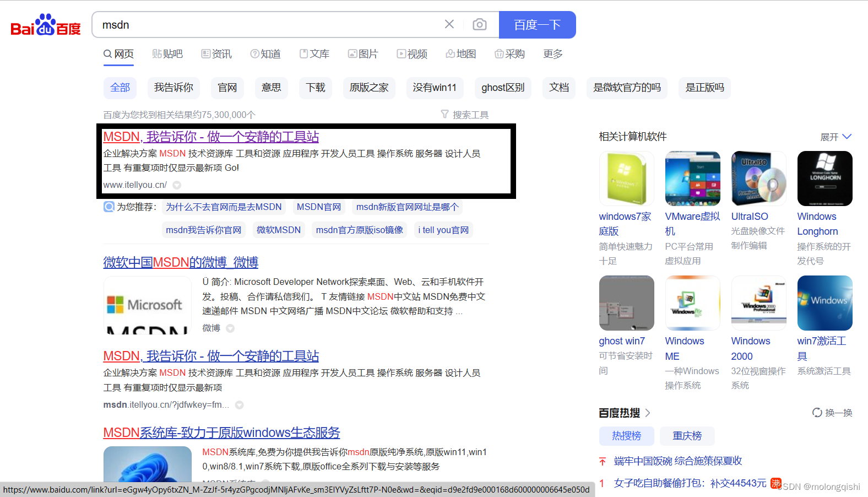The width and height of the screenshot is (868, 497).
Task: Select the 是正版吗 filter chip
Action: [x=705, y=88]
